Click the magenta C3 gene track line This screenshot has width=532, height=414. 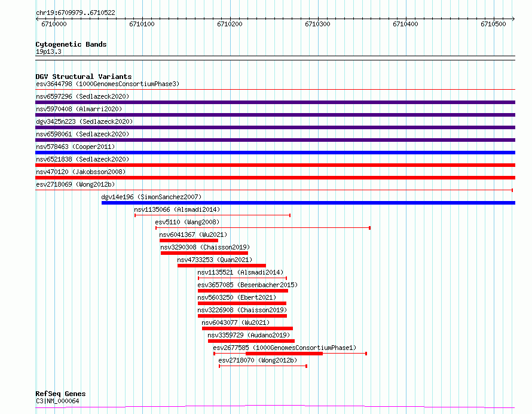[x=275, y=406]
